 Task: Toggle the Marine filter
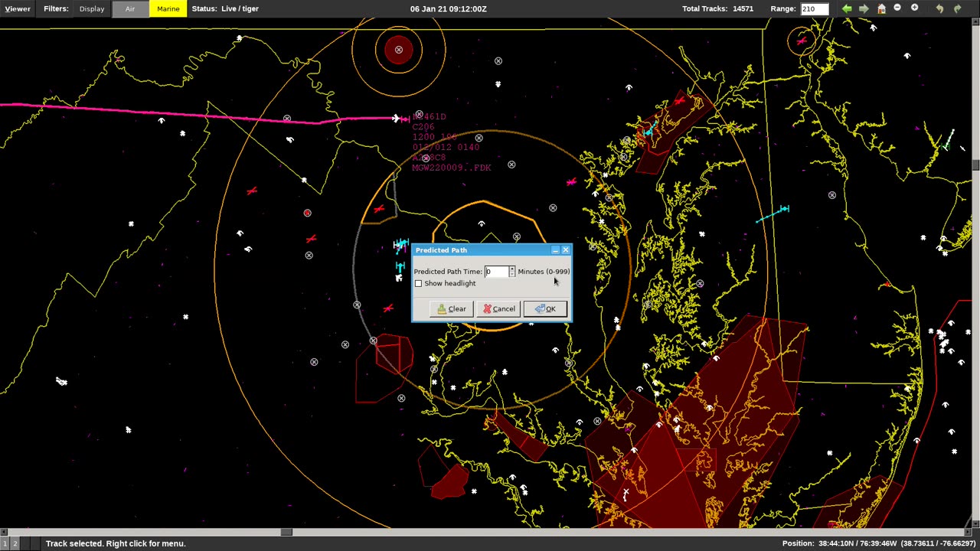click(168, 9)
